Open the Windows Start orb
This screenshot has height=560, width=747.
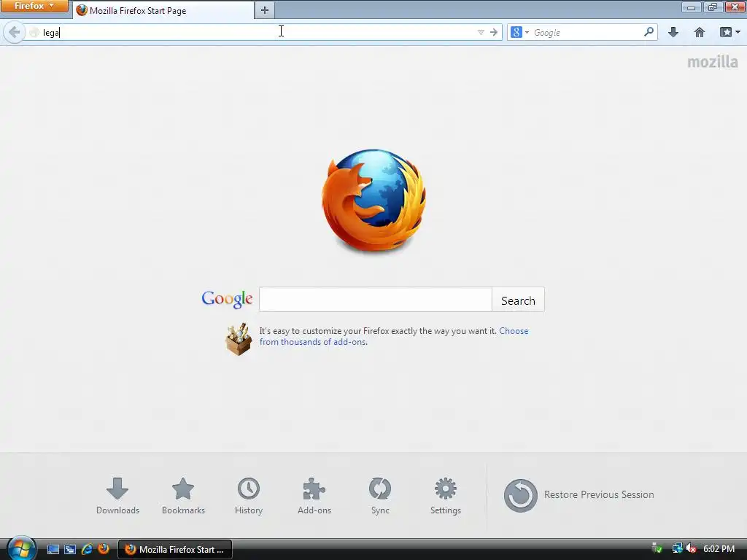coord(20,548)
